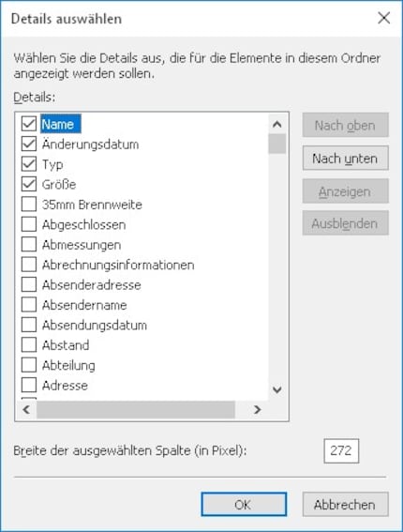The width and height of the screenshot is (403, 532).
Task: Select the Abrechnungsinformationen entry
Action: [x=118, y=265]
